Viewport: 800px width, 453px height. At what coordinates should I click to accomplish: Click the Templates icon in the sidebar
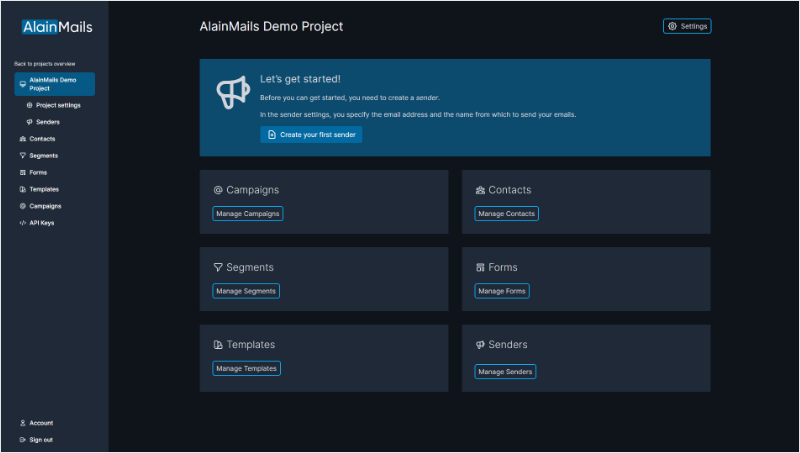[x=22, y=189]
